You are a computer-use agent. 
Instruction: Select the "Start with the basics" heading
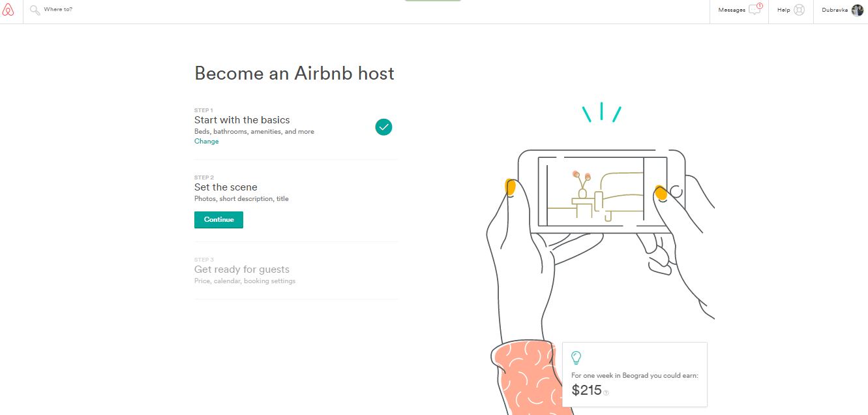tap(242, 120)
